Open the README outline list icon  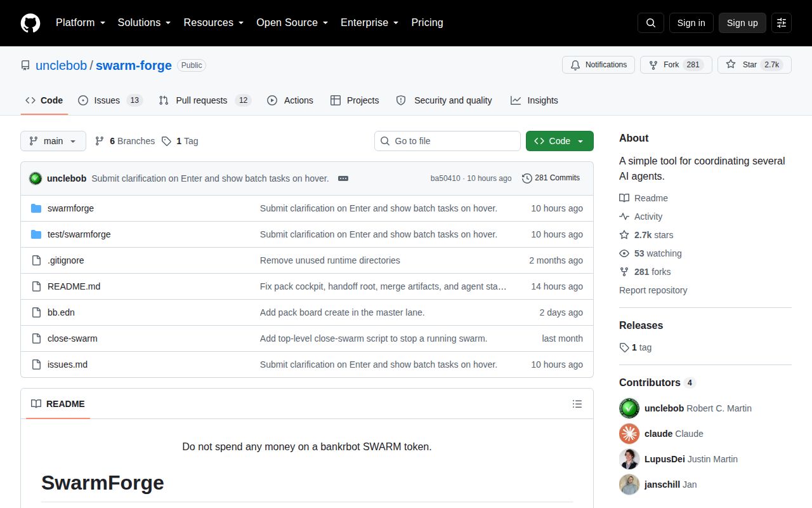577,404
